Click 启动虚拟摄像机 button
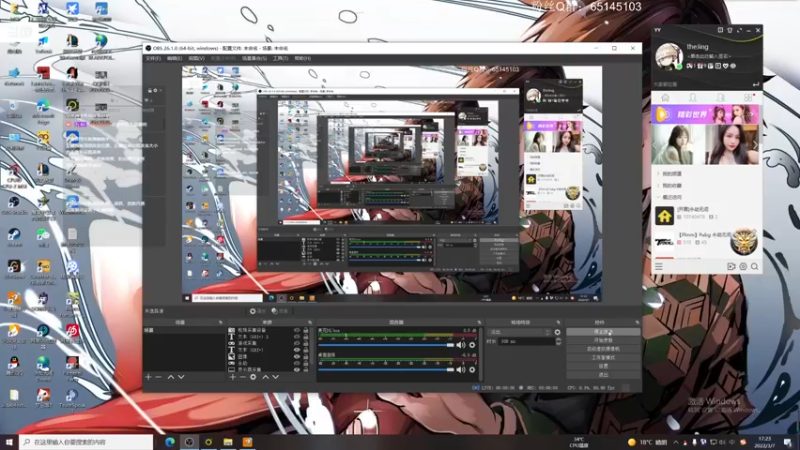 [x=603, y=349]
